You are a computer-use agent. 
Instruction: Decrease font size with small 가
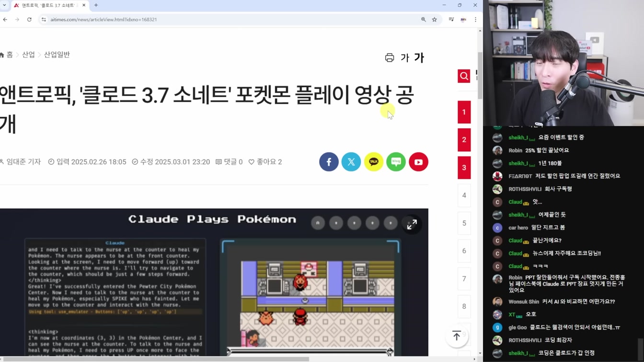point(405,58)
